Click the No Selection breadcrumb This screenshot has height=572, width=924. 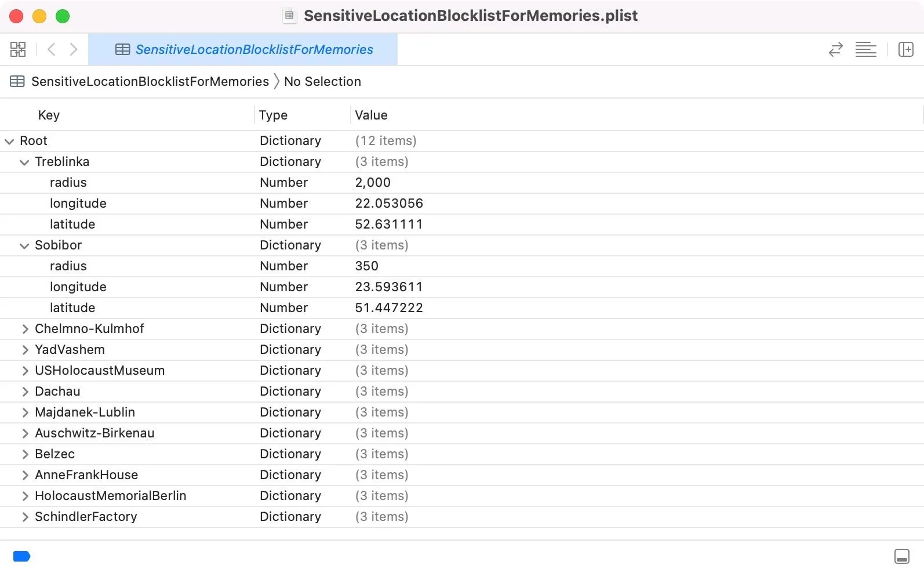(x=322, y=82)
